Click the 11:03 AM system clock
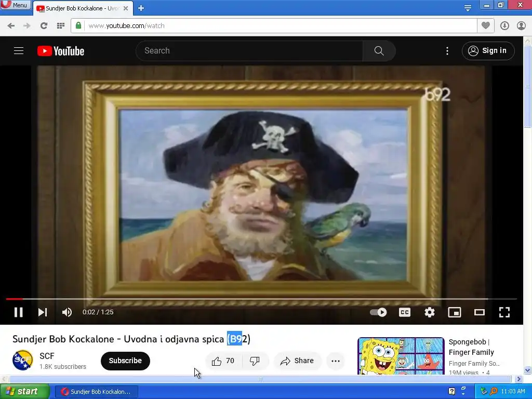This screenshot has width=532, height=399. tap(513, 392)
